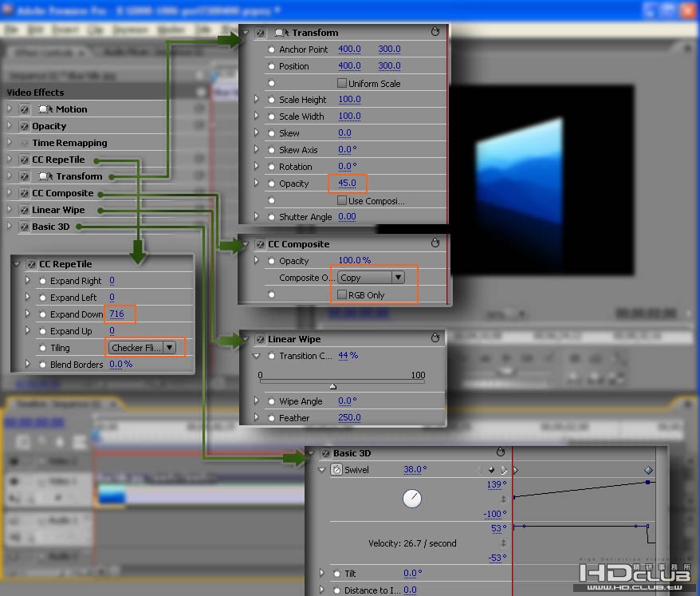The height and width of the screenshot is (596, 700).
Task: Click the Transition Completion slider handle
Action: [x=332, y=386]
